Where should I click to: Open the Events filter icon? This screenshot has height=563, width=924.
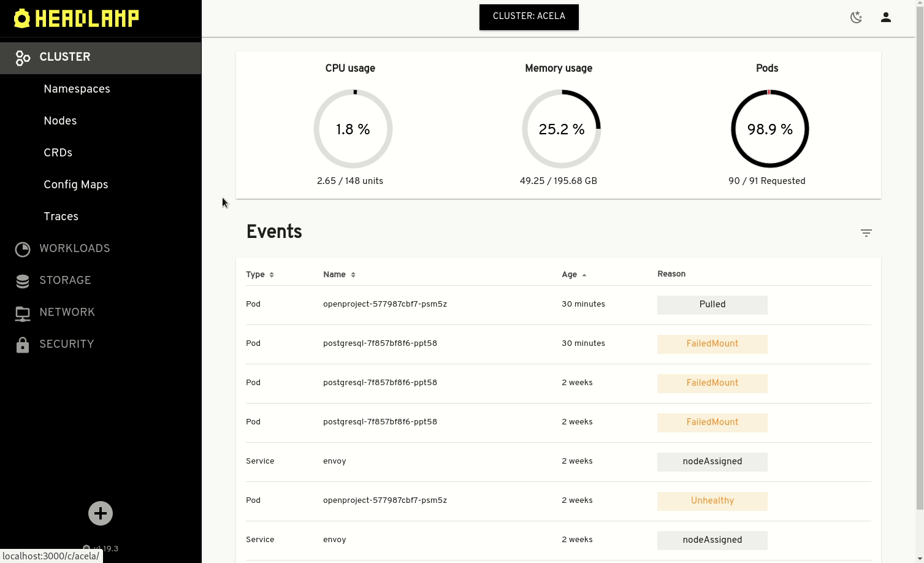(x=866, y=233)
